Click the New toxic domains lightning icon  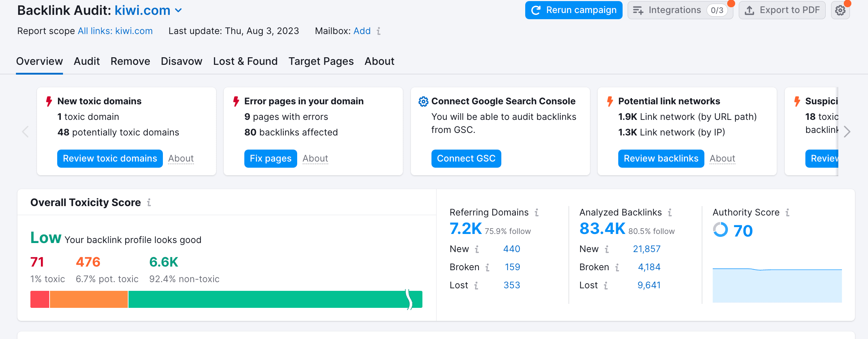(49, 101)
